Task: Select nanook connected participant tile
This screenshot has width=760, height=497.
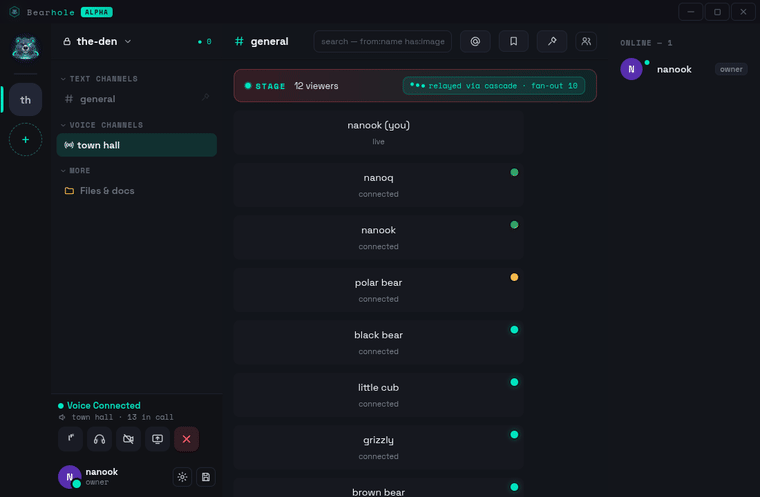Action: click(379, 237)
